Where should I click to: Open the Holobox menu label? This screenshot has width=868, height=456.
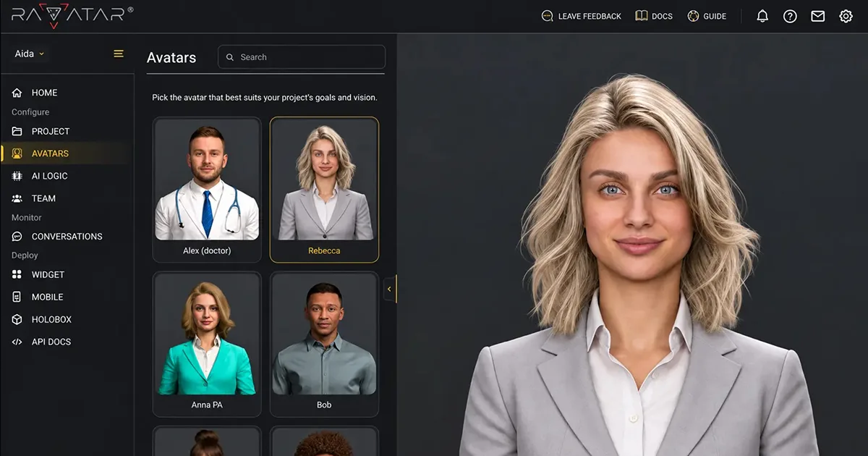click(51, 319)
